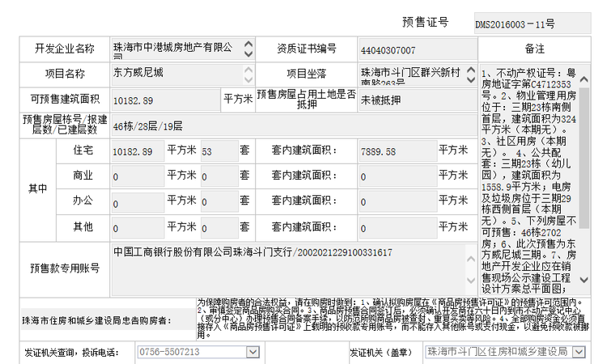
Task: Click the 发证机关（盖章） label
Action: (381, 353)
